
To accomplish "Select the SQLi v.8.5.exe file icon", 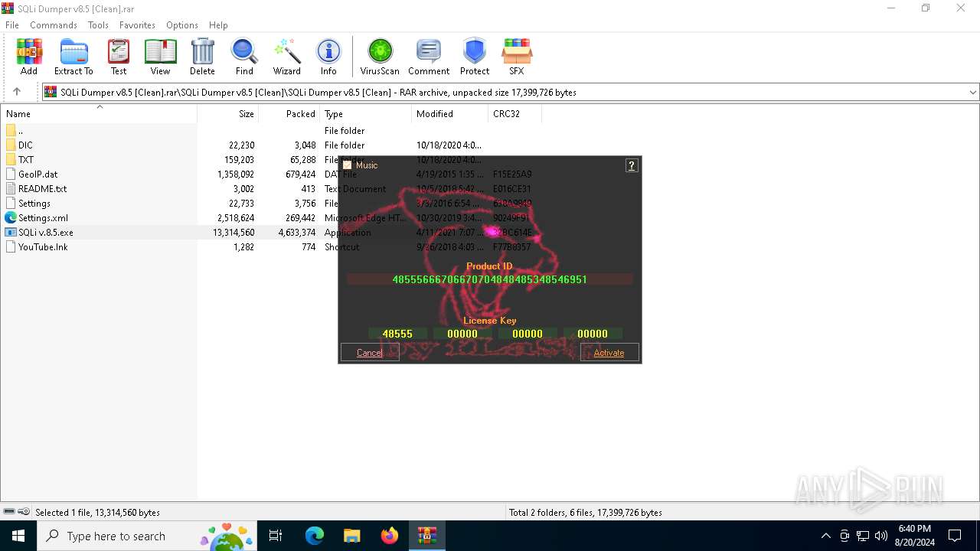I will (11, 233).
